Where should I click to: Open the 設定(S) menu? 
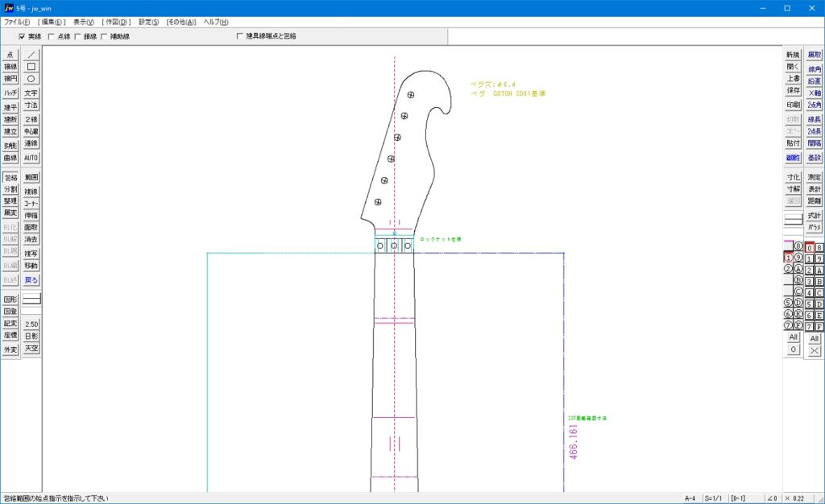click(x=148, y=22)
